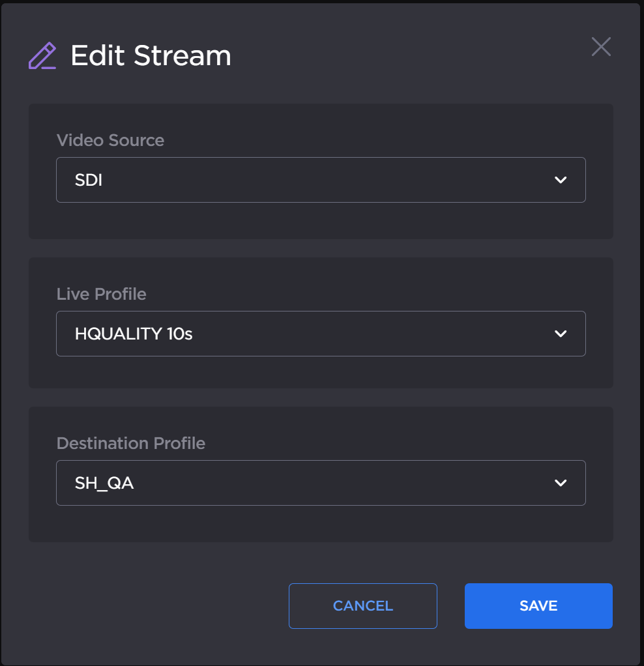644x666 pixels.
Task: Click the HQUALITY 10s selected value
Action: click(134, 334)
